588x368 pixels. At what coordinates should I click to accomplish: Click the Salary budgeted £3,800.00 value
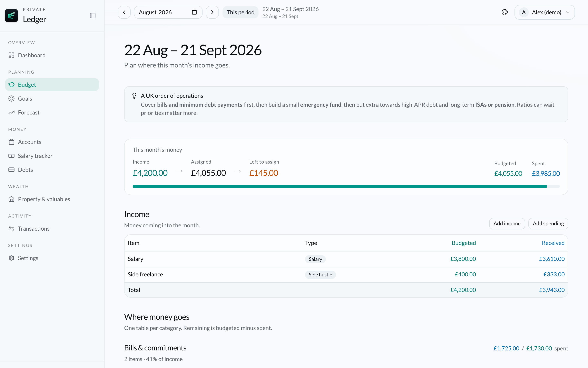(x=463, y=259)
